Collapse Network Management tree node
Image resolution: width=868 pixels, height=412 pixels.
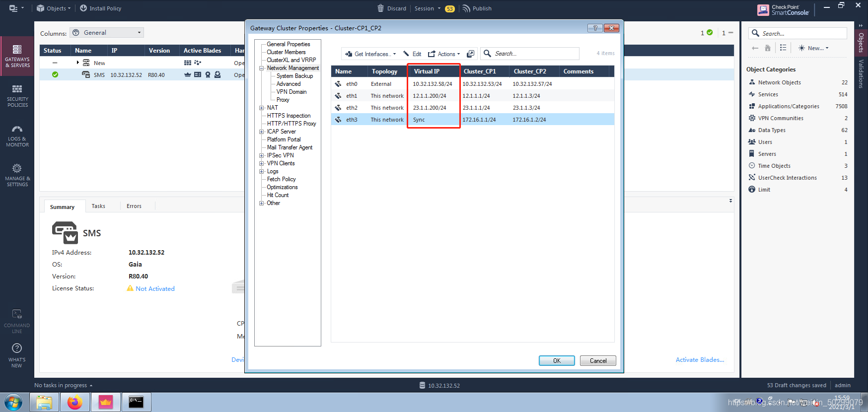click(x=262, y=68)
